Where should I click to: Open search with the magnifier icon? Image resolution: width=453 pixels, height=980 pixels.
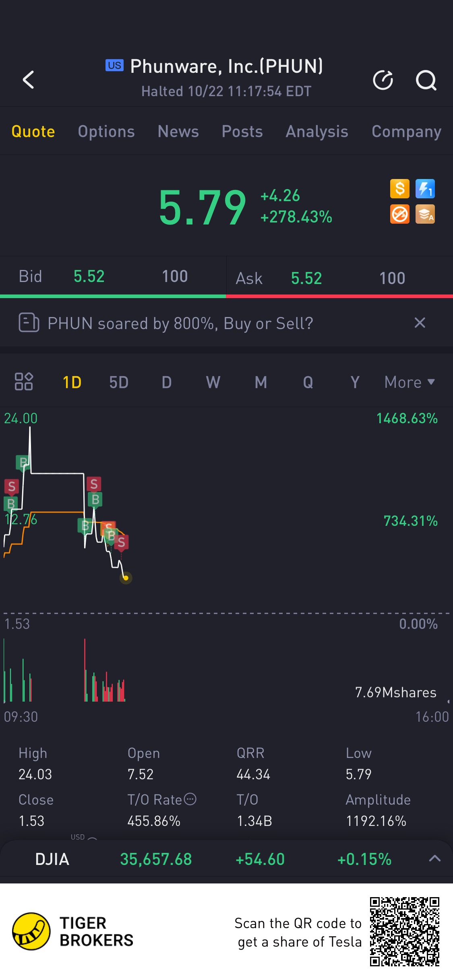pyautogui.click(x=426, y=80)
